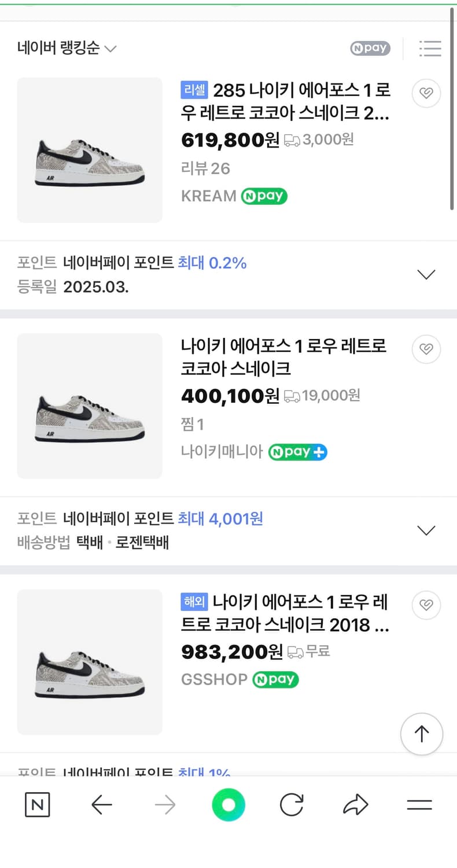Open the 나이키매니아 seller link
This screenshot has width=457, height=868.
222,452
